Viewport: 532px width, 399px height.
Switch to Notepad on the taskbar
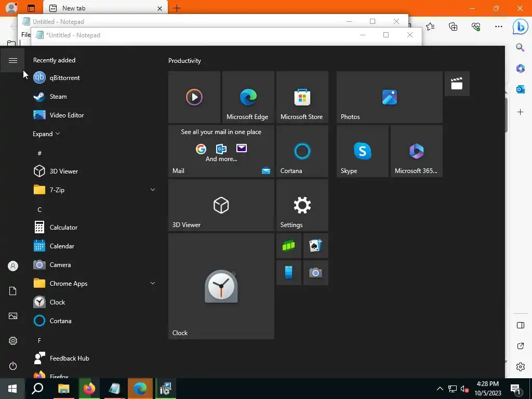coord(115,389)
